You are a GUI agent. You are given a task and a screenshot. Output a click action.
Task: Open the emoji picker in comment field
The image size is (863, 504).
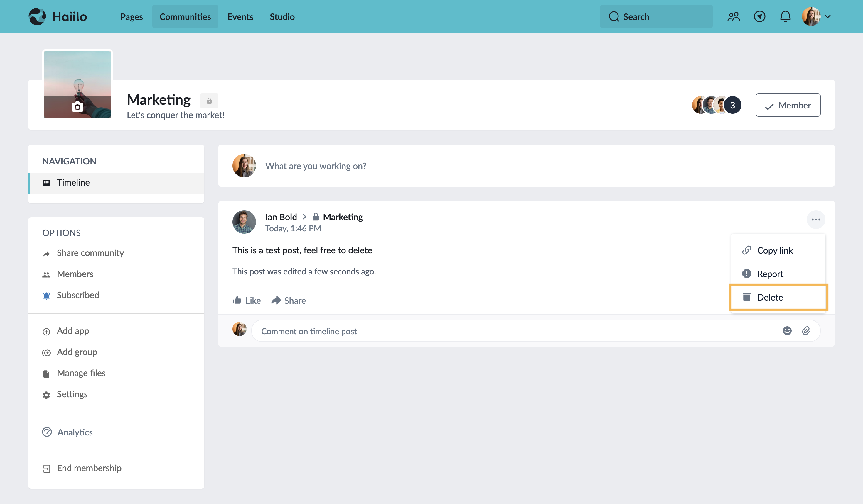click(787, 330)
